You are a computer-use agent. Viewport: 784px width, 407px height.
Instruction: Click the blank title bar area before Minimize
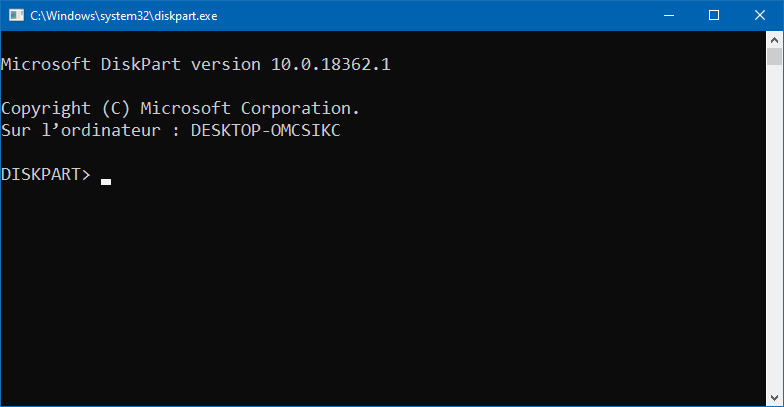pyautogui.click(x=430, y=16)
